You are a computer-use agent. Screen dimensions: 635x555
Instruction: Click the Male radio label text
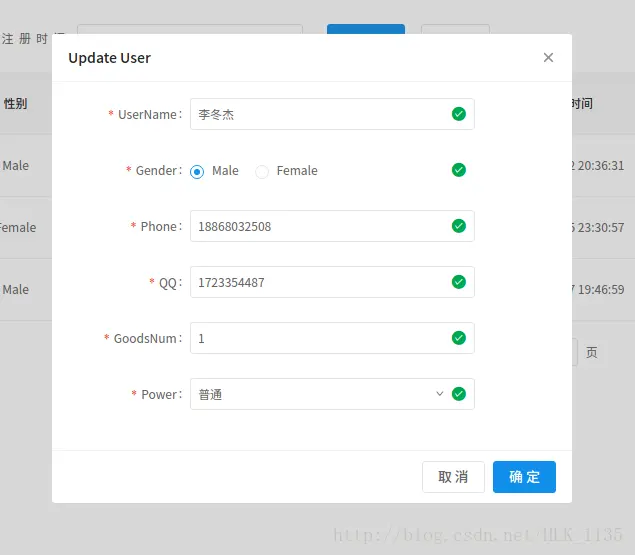[225, 171]
